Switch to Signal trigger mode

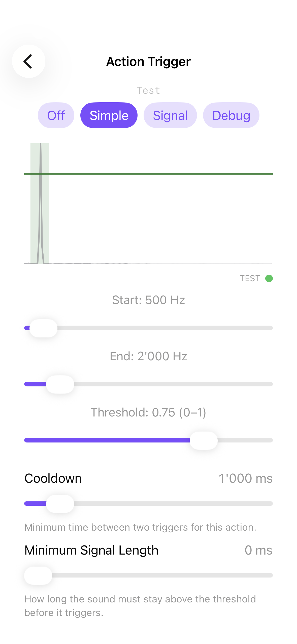(170, 115)
